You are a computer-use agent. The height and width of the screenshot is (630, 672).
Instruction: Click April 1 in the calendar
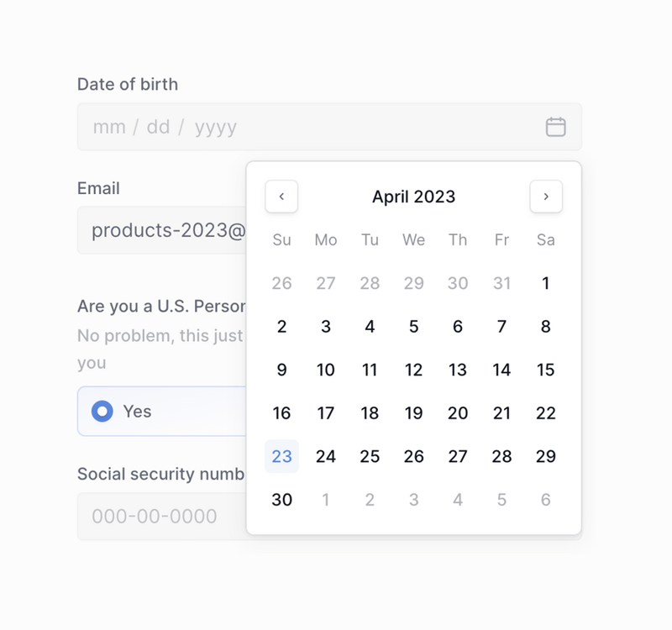(x=545, y=283)
